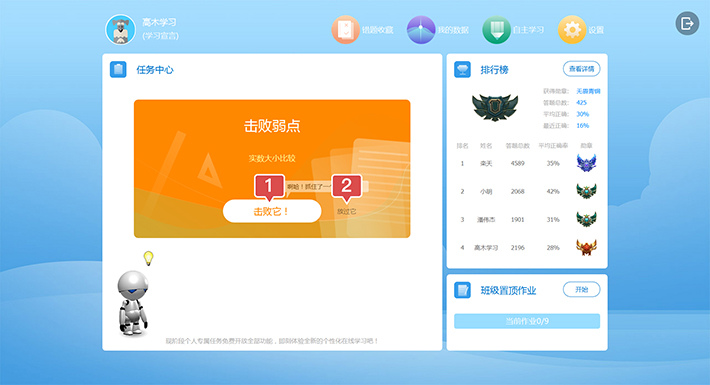The height and width of the screenshot is (385, 710).
Task: Click the 排行榜 trophy icon
Action: coord(462,69)
